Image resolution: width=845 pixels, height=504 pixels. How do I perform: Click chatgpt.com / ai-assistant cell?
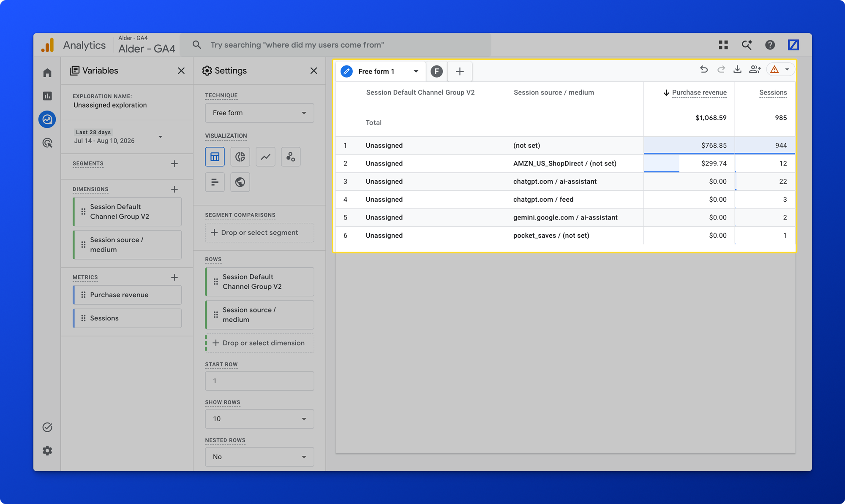[x=555, y=182]
